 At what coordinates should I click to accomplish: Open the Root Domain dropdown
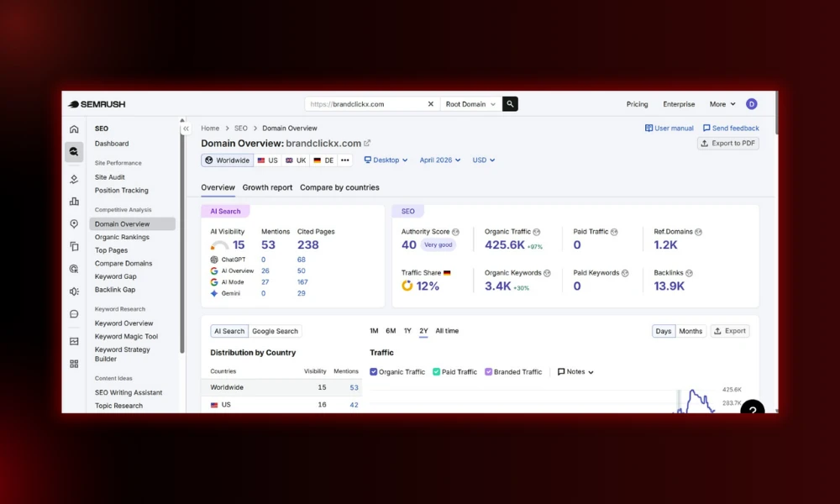[470, 104]
